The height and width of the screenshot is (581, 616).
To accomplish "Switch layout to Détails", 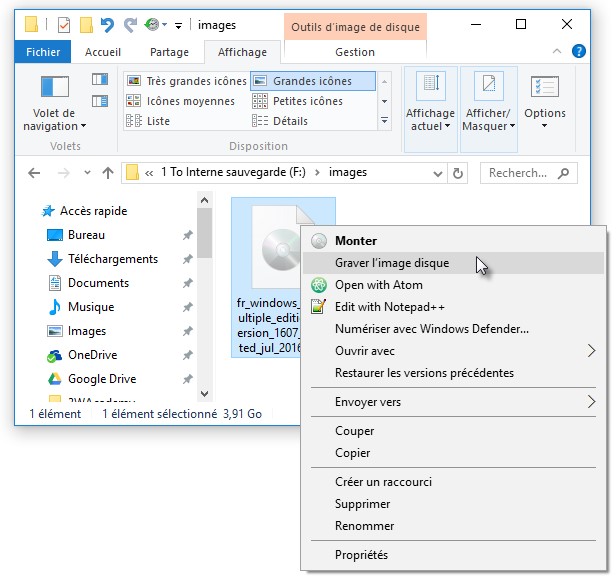I will click(289, 121).
